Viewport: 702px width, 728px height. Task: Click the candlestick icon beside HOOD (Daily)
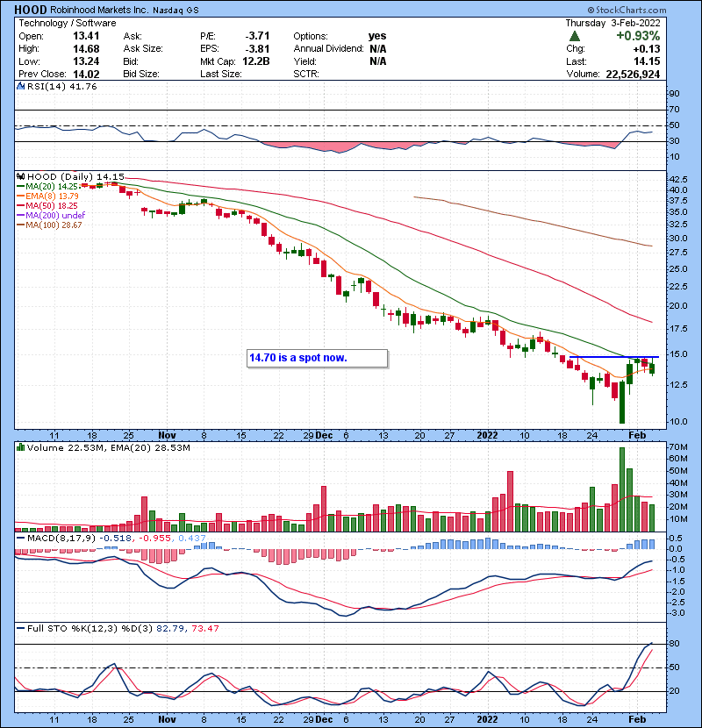pos(20,176)
